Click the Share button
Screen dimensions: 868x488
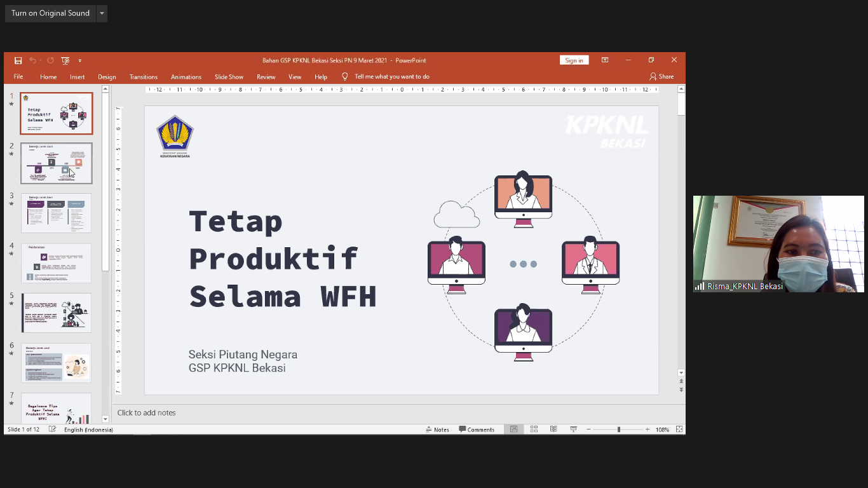(x=661, y=76)
